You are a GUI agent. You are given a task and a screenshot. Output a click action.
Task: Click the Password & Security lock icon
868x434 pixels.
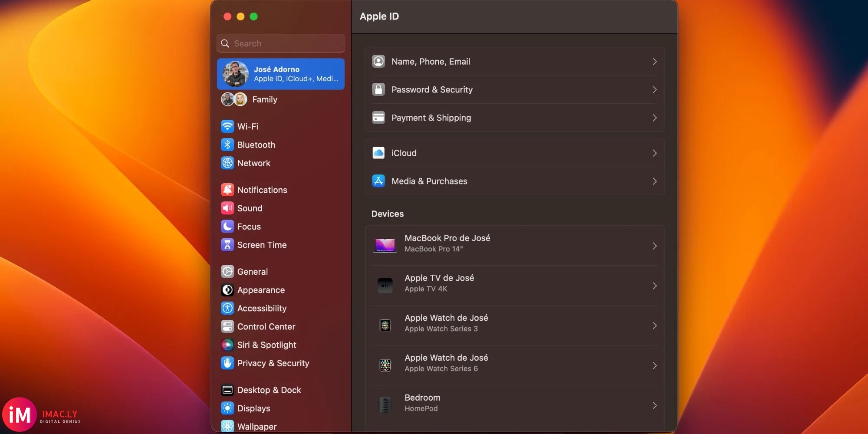[378, 89]
